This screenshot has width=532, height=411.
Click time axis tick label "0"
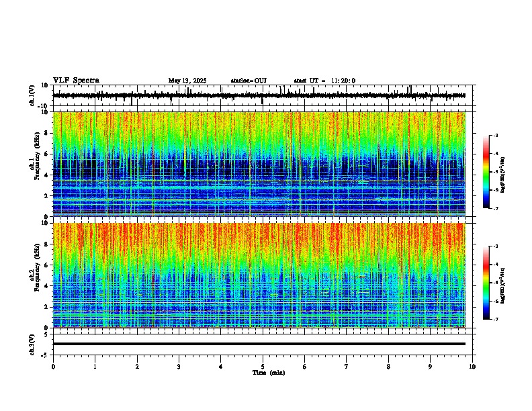pos(53,367)
